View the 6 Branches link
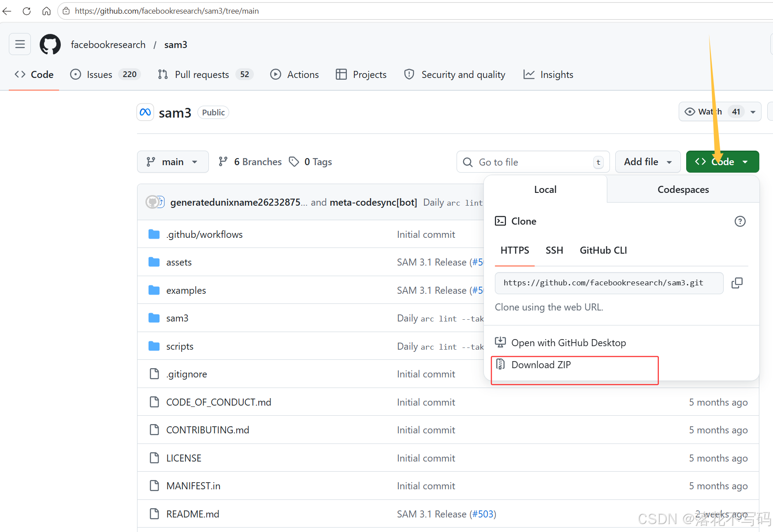Image resolution: width=773 pixels, height=532 pixels. click(x=250, y=162)
